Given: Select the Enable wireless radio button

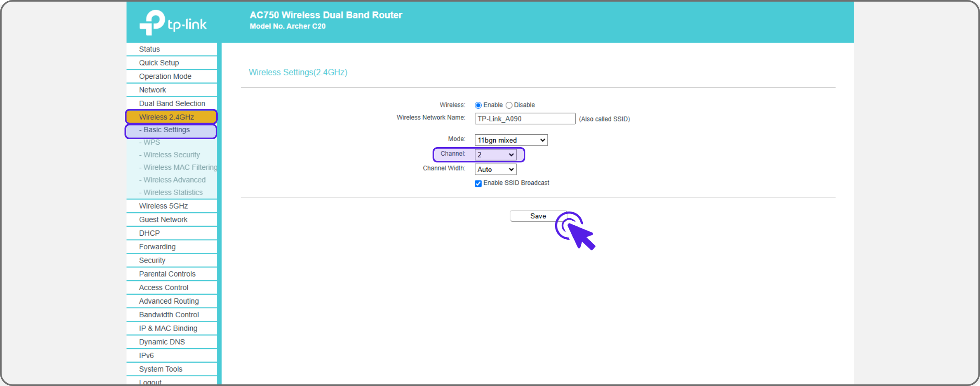Looking at the screenshot, I should pos(478,105).
